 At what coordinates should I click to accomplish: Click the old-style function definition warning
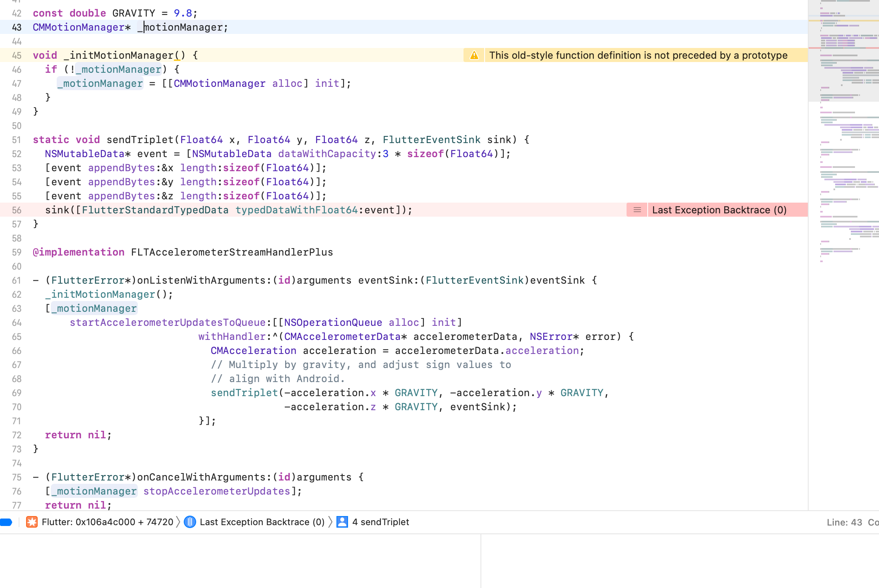(x=638, y=55)
